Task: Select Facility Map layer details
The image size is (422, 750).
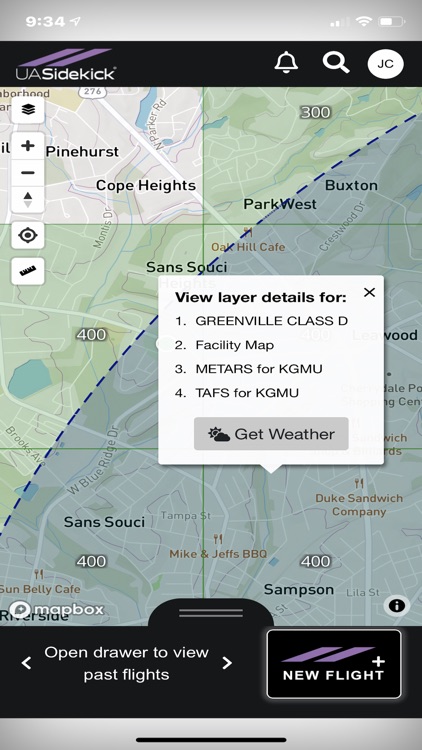Action: [234, 345]
